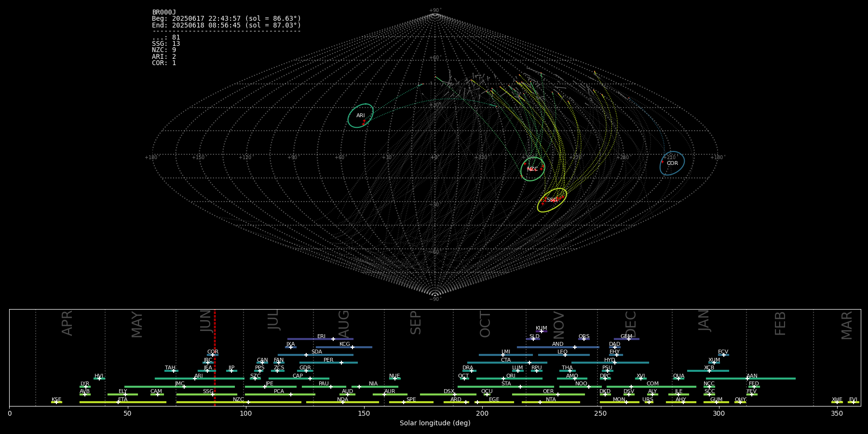Viewport: 868px width, 434px height.
Task: Click the SSG radiant ellipse on the sky map
Action: click(x=552, y=200)
